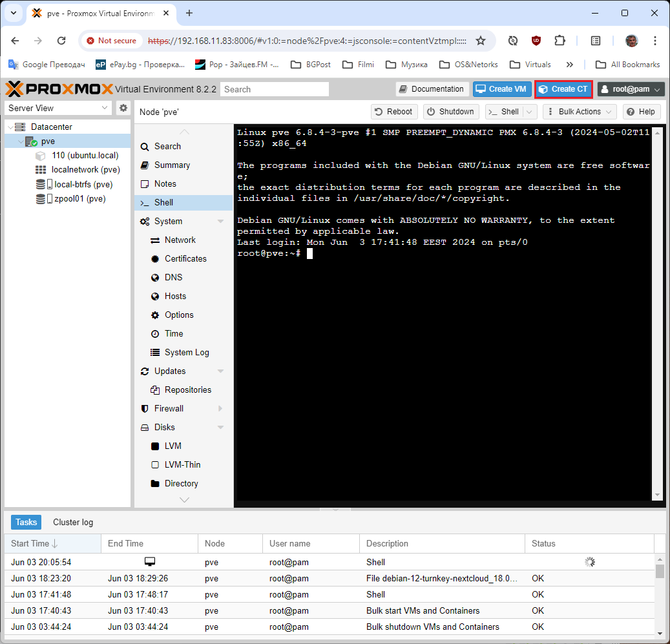Open Search in node menu
Viewport: 670px width, 644px height.
[x=183, y=147]
